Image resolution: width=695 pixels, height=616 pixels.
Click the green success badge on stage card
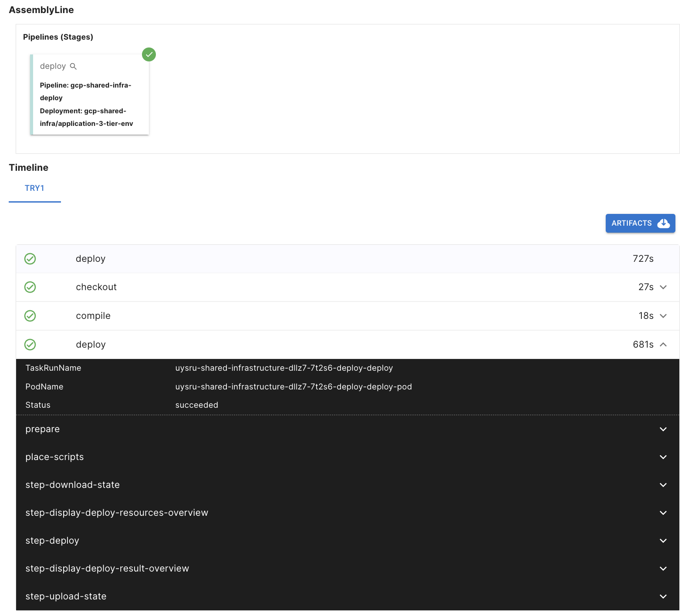149,54
